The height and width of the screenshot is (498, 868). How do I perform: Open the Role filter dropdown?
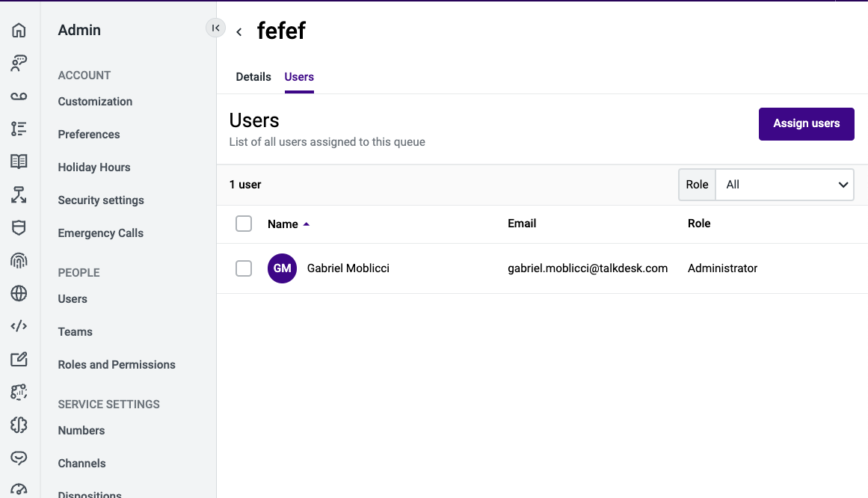(x=784, y=185)
